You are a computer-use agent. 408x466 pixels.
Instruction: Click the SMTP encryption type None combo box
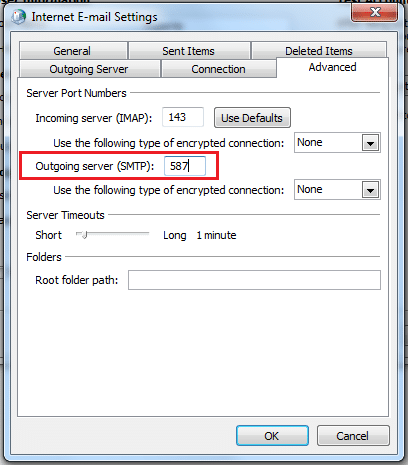click(337, 190)
